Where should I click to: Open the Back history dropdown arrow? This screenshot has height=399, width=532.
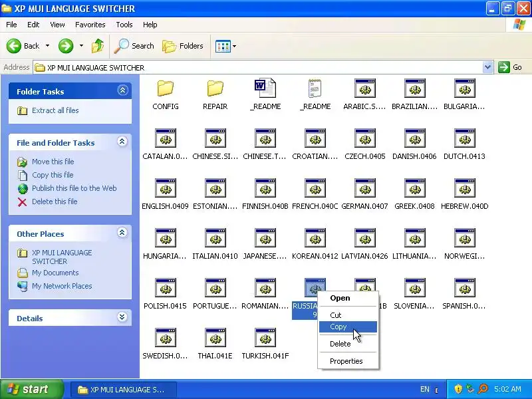coord(47,46)
